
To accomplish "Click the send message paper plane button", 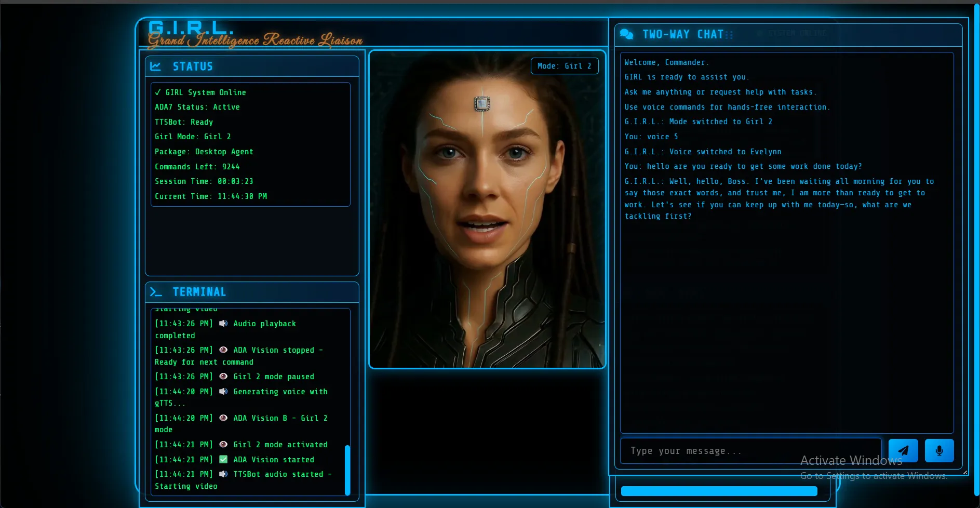I will [x=903, y=450].
